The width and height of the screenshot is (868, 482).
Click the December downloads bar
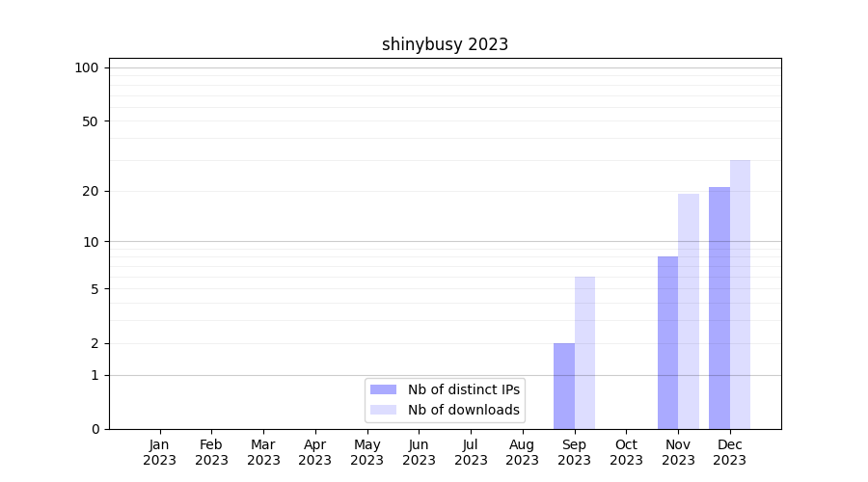740,294
